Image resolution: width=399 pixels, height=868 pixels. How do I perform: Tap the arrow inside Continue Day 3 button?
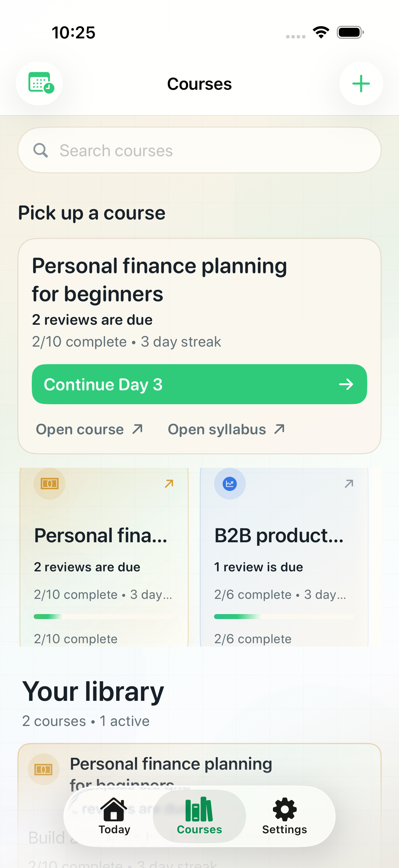(x=346, y=384)
